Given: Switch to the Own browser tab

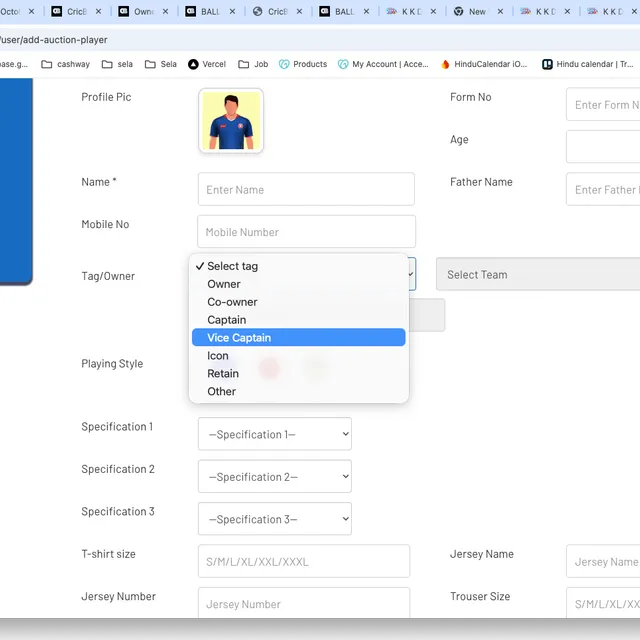Looking at the screenshot, I should point(143,11).
